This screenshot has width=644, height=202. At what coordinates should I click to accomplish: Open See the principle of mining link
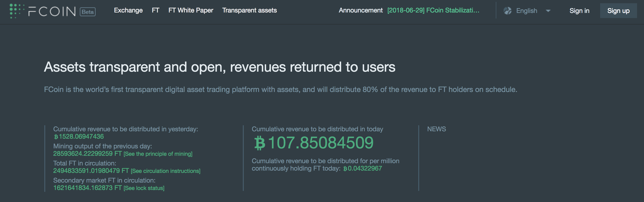[158, 154]
